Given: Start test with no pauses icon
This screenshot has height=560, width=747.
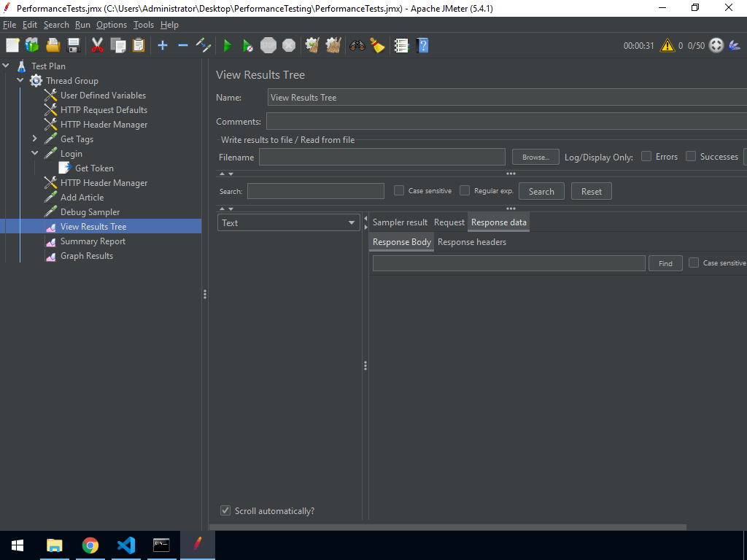Looking at the screenshot, I should point(248,46).
